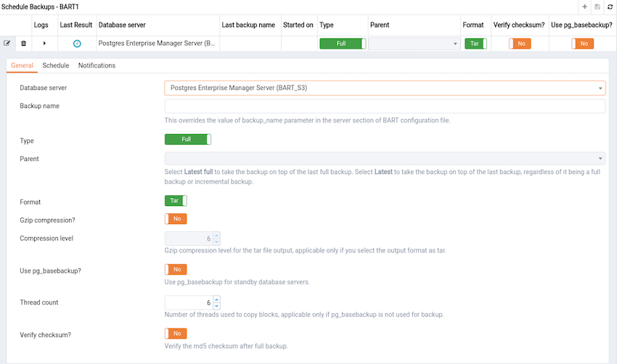Viewport: 617px width, 364px height.
Task: Click the add new backup plus icon
Action: (x=585, y=7)
